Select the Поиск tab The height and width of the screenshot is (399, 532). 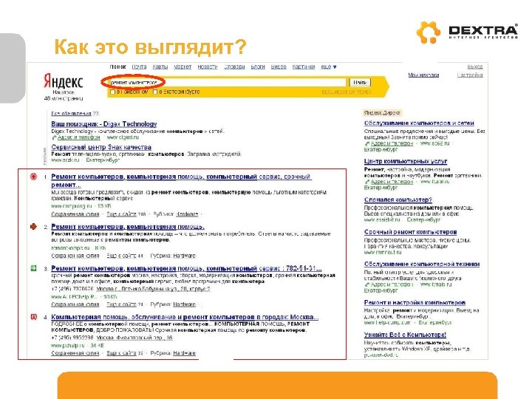pos(118,66)
